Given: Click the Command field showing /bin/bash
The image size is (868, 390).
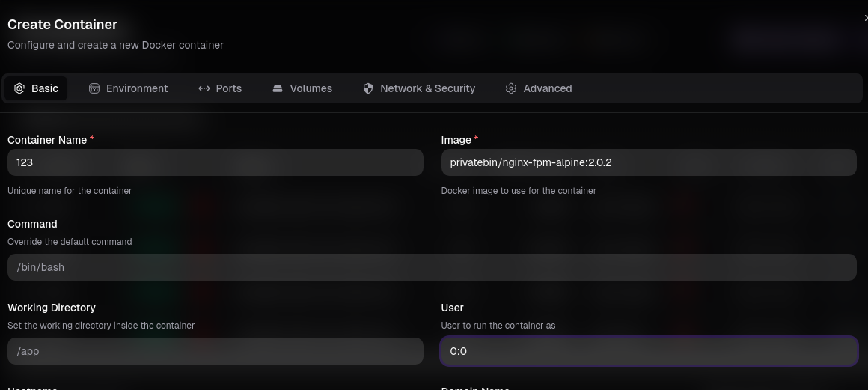Looking at the screenshot, I should [431, 267].
